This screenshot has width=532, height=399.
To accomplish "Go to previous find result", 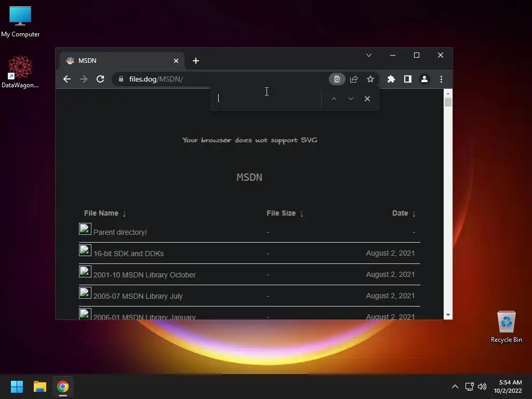I will tap(334, 99).
